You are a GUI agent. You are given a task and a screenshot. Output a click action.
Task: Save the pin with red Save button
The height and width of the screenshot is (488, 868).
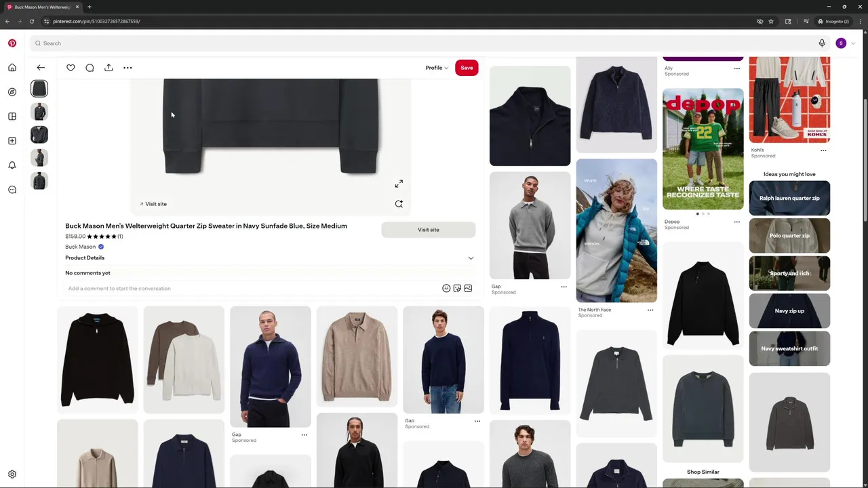[x=467, y=68]
